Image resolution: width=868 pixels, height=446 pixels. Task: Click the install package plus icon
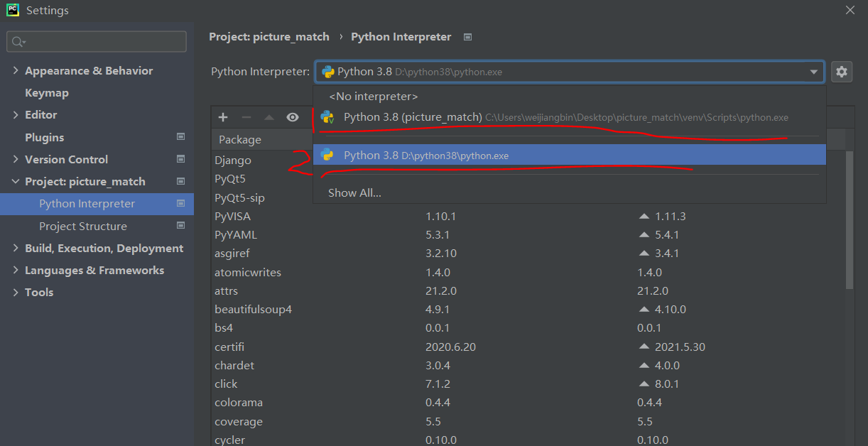click(222, 117)
